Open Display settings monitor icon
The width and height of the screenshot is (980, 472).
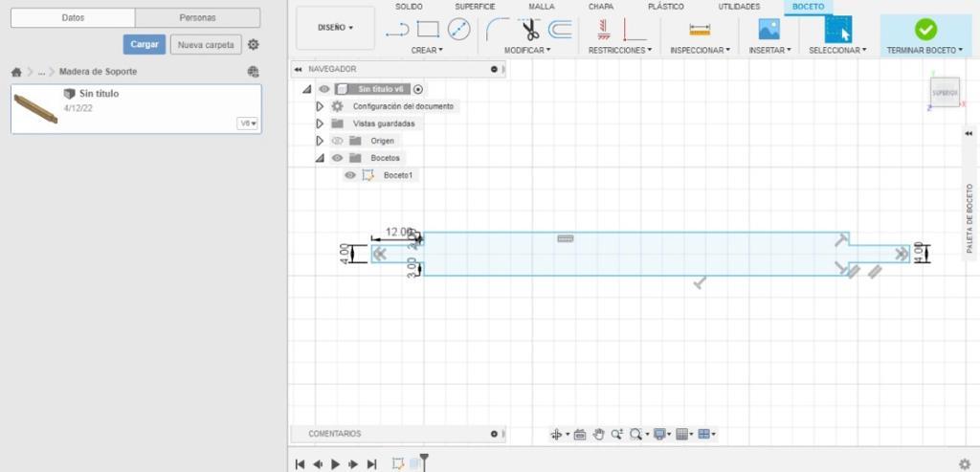[659, 434]
